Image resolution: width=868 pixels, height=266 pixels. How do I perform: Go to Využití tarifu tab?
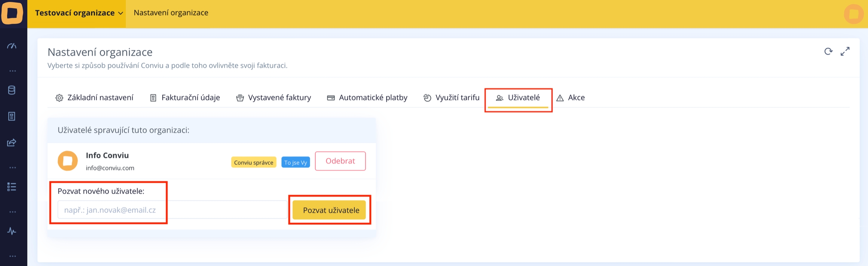coord(451,98)
